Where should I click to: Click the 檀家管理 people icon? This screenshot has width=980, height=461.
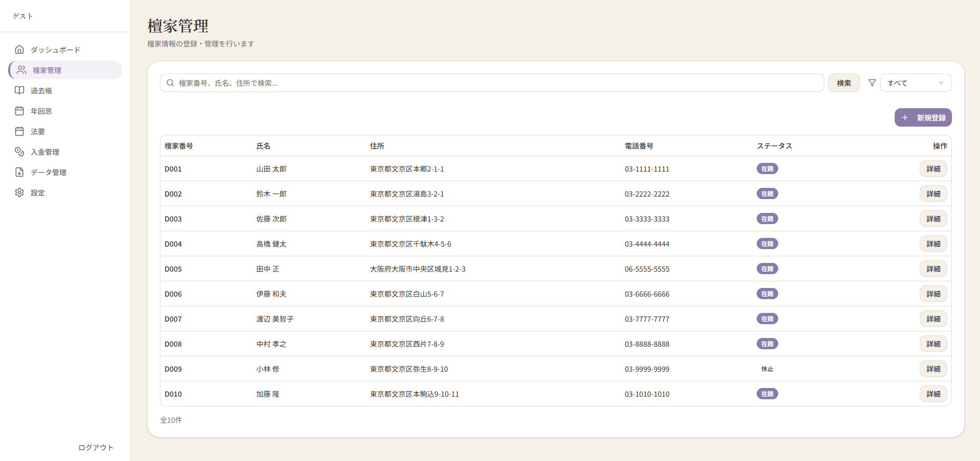click(x=21, y=70)
